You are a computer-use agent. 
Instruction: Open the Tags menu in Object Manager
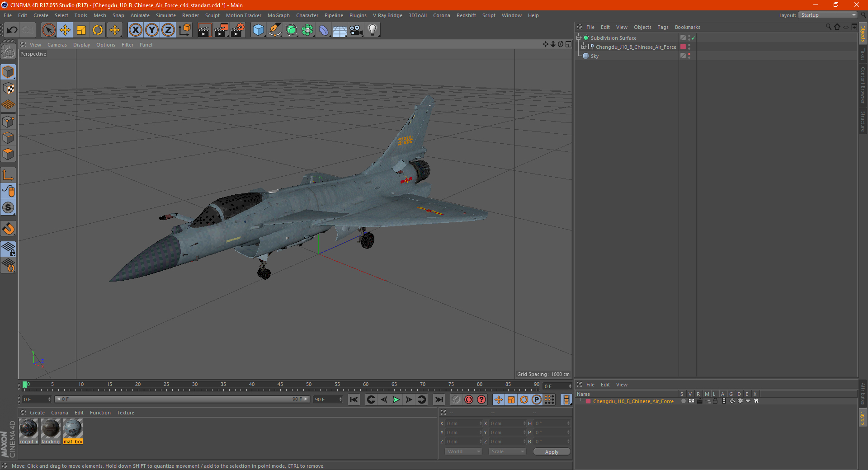click(x=663, y=27)
